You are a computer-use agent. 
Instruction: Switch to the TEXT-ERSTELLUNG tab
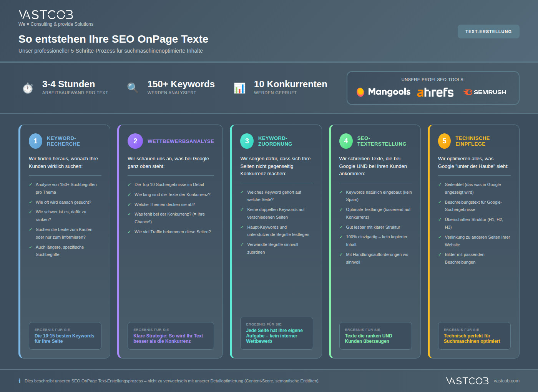coord(488,32)
